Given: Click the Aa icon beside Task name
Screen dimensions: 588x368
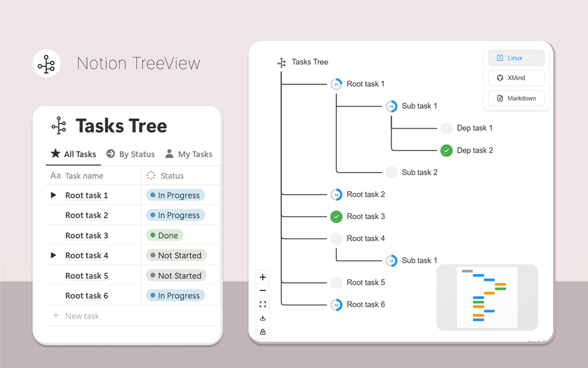Looking at the screenshot, I should (x=55, y=175).
